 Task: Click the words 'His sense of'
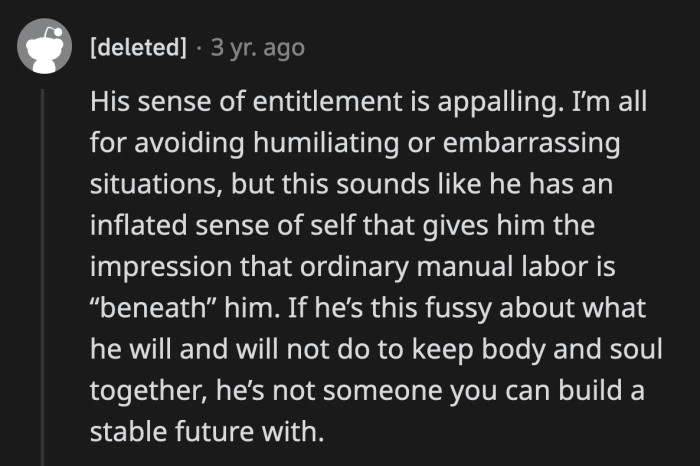(x=167, y=101)
